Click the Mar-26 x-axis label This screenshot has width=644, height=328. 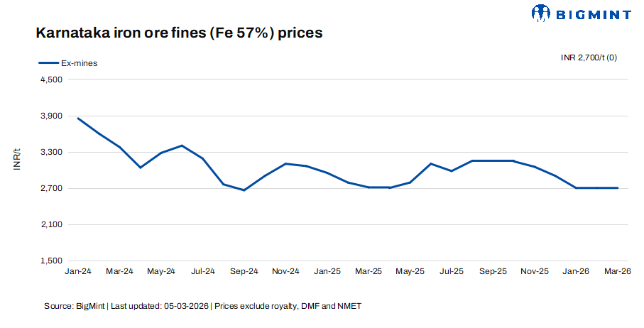click(x=618, y=271)
